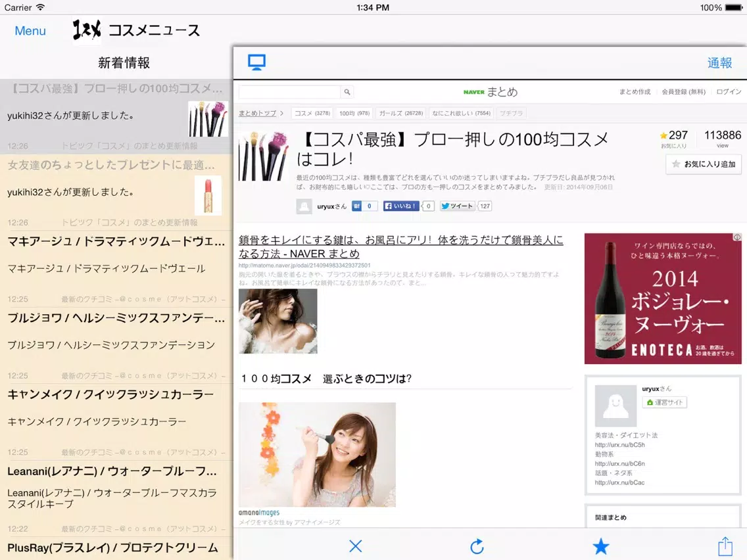
Task: Click the Facebook いいね! button
Action: pos(401,206)
